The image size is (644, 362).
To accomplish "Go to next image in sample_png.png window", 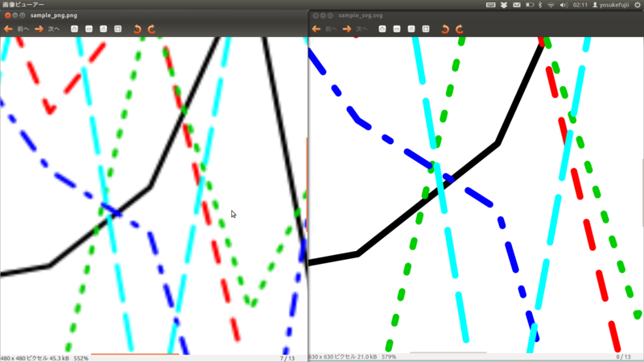I will tap(39, 29).
